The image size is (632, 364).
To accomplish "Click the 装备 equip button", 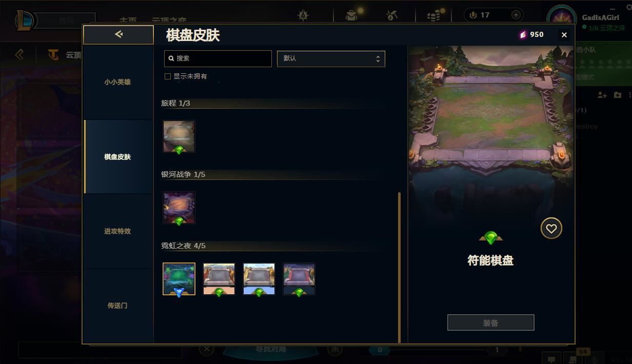I will click(x=490, y=323).
